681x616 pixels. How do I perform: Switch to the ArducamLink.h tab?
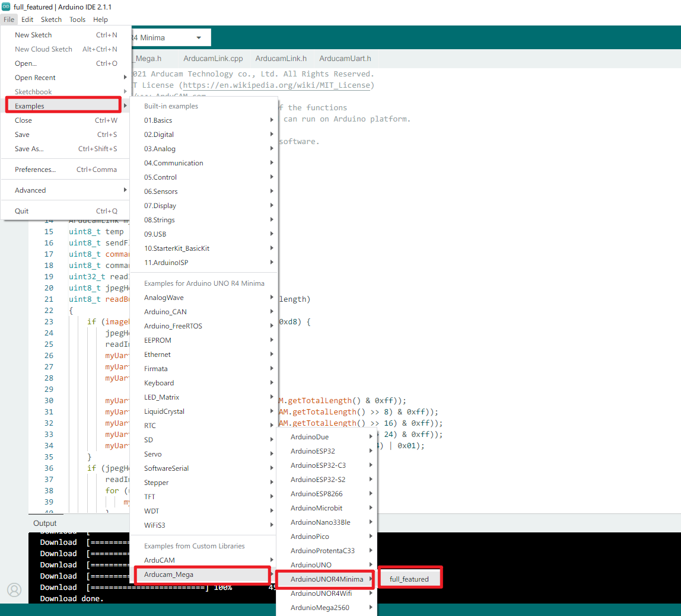tap(281, 59)
